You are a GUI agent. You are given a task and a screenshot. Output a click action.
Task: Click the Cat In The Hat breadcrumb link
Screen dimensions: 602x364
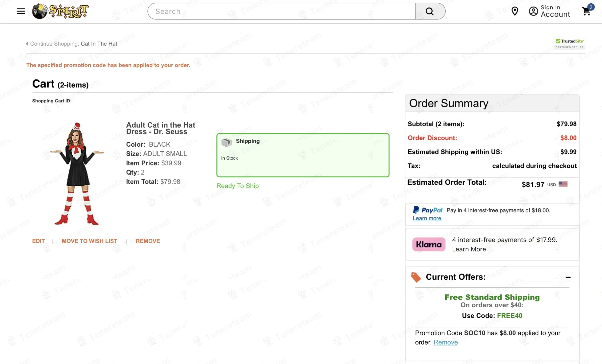click(x=99, y=44)
